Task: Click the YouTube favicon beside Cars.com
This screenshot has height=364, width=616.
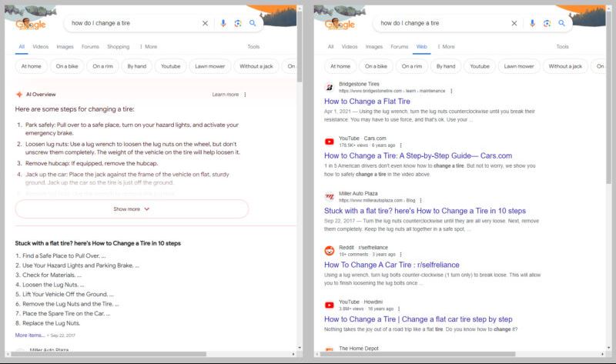Action: 330,142
